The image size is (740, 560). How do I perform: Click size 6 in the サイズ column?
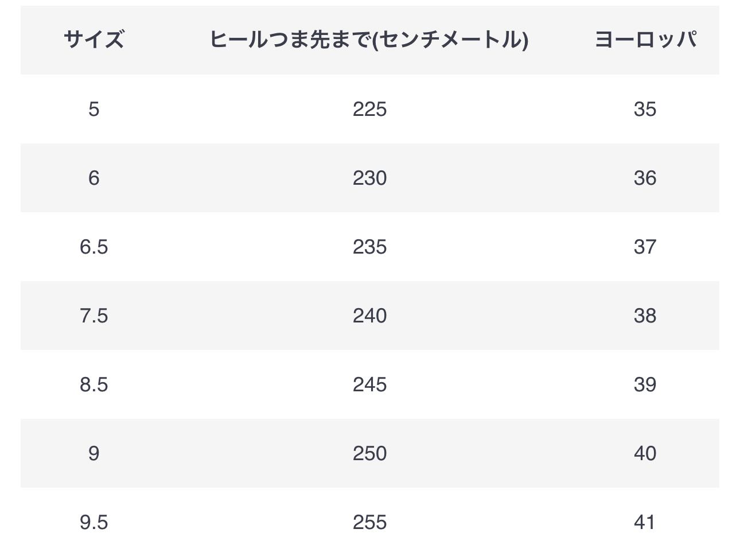click(94, 178)
